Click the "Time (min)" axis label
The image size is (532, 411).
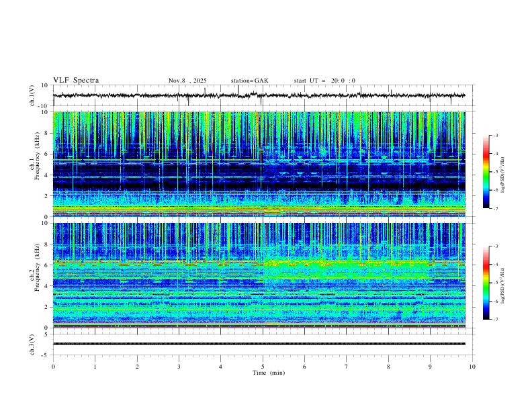pyautogui.click(x=269, y=373)
